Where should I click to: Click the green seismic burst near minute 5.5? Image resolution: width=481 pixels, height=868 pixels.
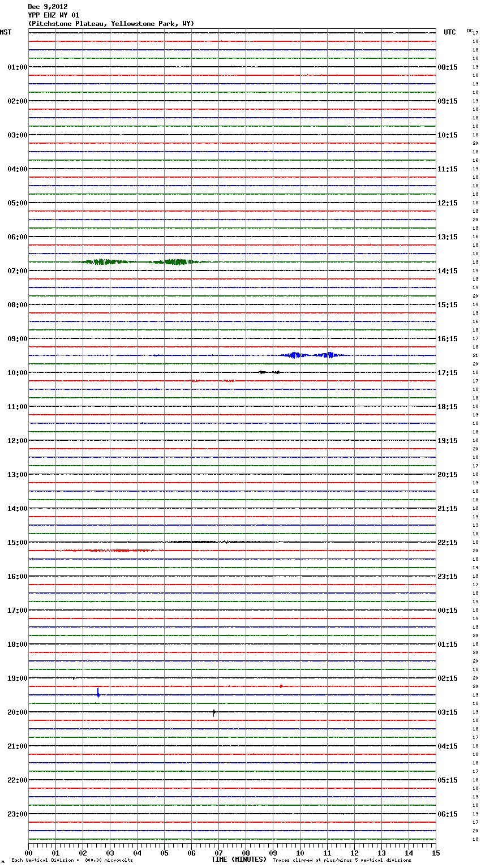click(177, 262)
